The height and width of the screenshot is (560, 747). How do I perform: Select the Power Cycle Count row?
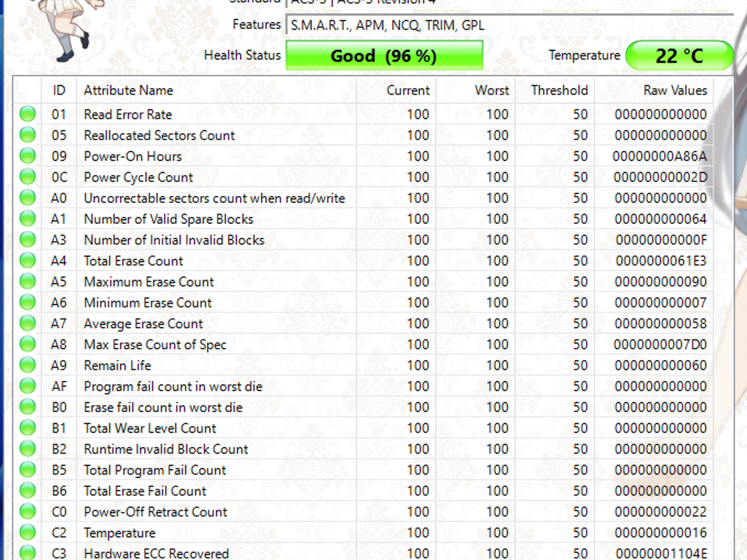point(363,177)
